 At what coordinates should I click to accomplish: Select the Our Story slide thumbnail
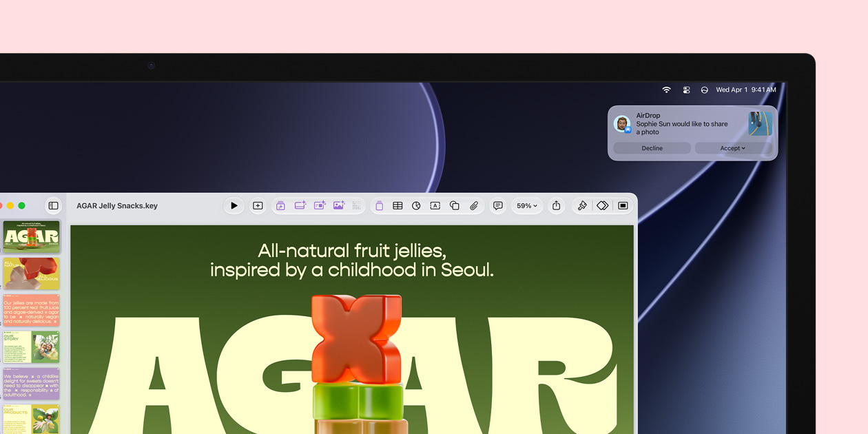(x=31, y=347)
